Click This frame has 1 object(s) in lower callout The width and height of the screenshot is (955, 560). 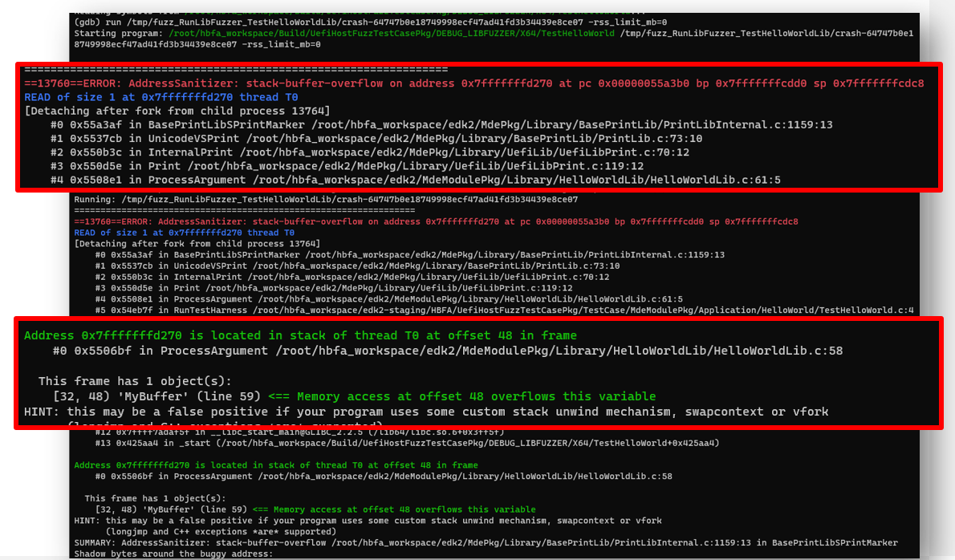[136, 381]
